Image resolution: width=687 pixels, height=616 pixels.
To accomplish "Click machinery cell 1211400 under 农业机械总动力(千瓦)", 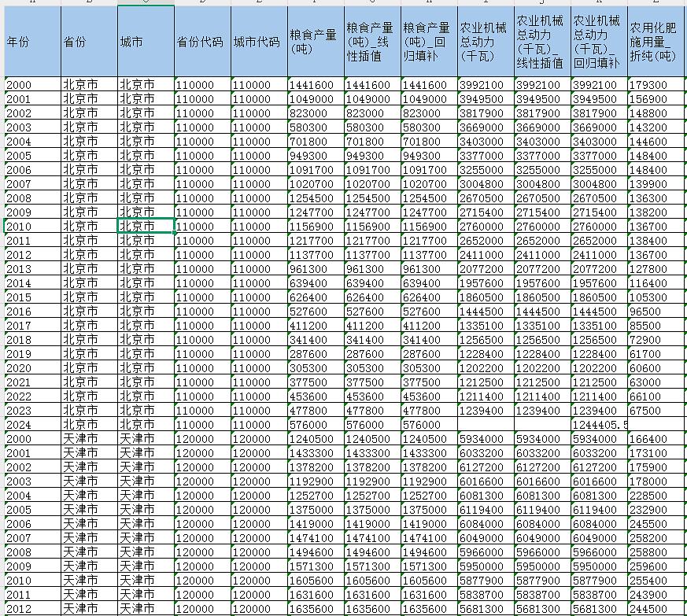I will pyautogui.click(x=486, y=396).
